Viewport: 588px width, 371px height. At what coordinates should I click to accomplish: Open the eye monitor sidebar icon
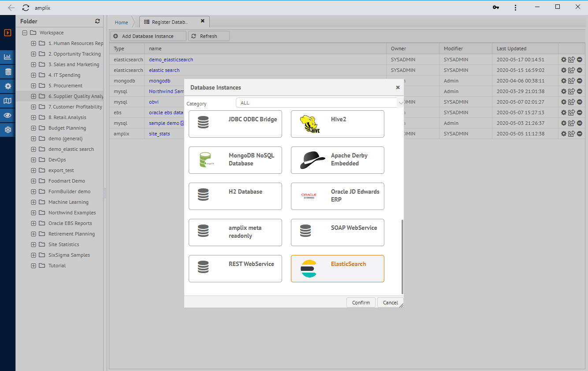(7, 115)
